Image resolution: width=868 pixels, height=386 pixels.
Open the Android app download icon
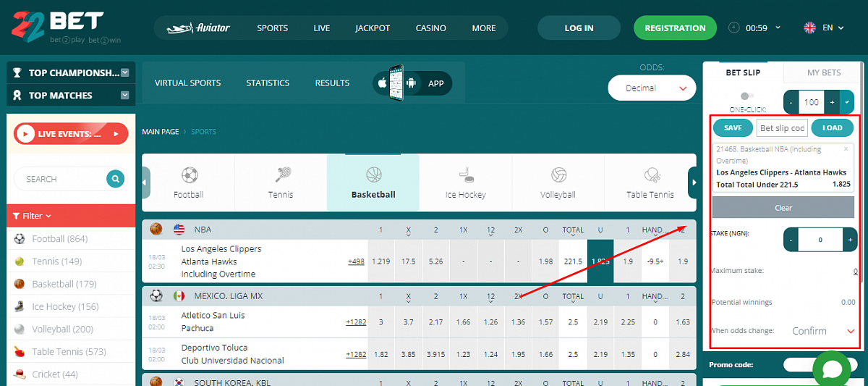(412, 83)
